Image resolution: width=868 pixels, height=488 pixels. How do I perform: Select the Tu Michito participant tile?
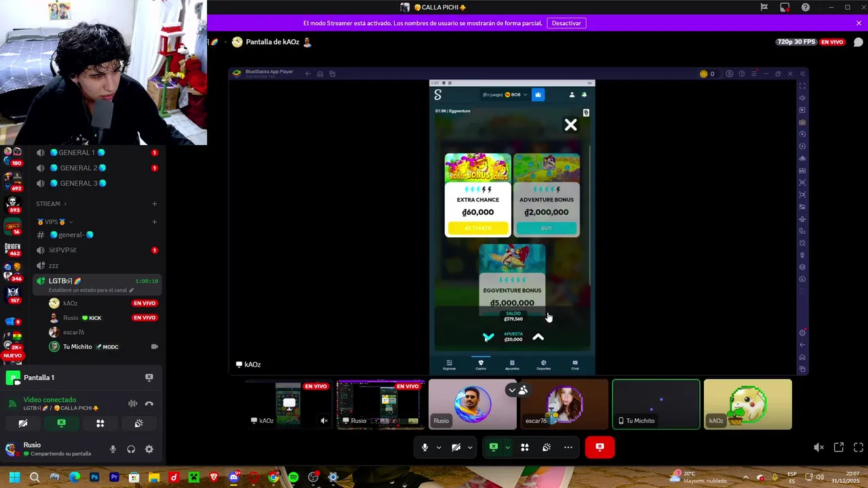click(656, 405)
